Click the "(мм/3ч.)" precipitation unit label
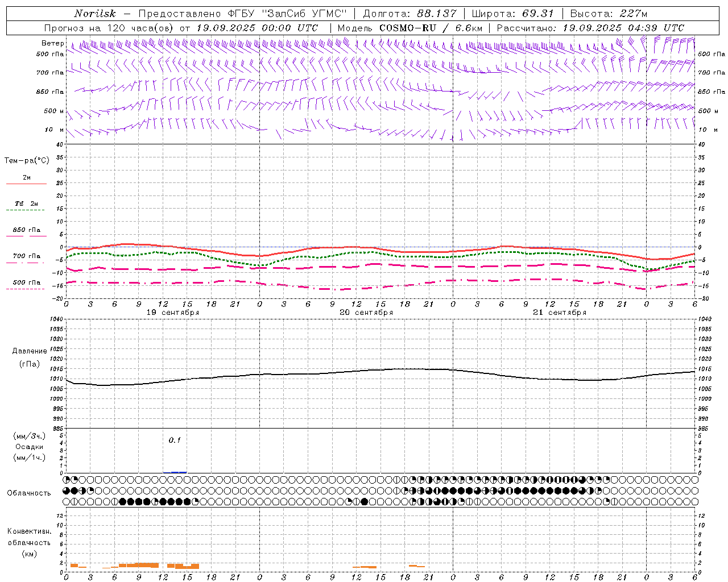Viewport: 728px width, 582px height. point(30,436)
